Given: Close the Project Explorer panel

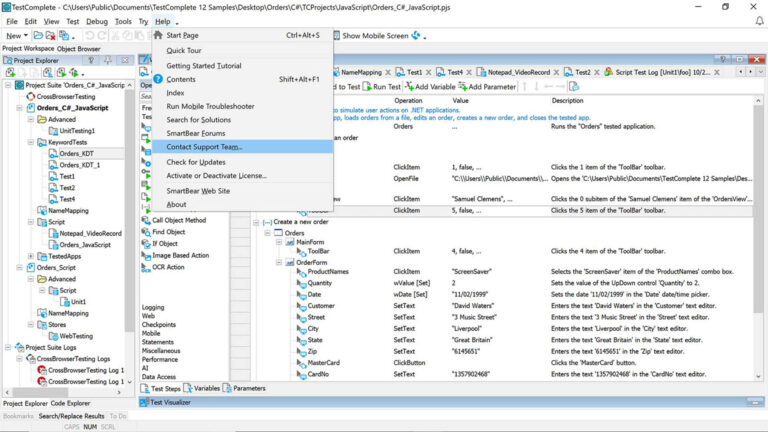Looking at the screenshot, I should pos(125,60).
